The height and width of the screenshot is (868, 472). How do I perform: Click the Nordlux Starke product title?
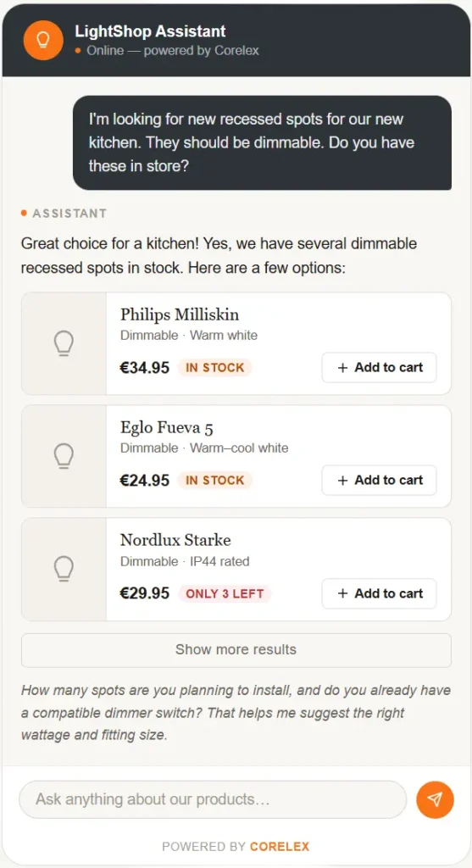click(175, 540)
